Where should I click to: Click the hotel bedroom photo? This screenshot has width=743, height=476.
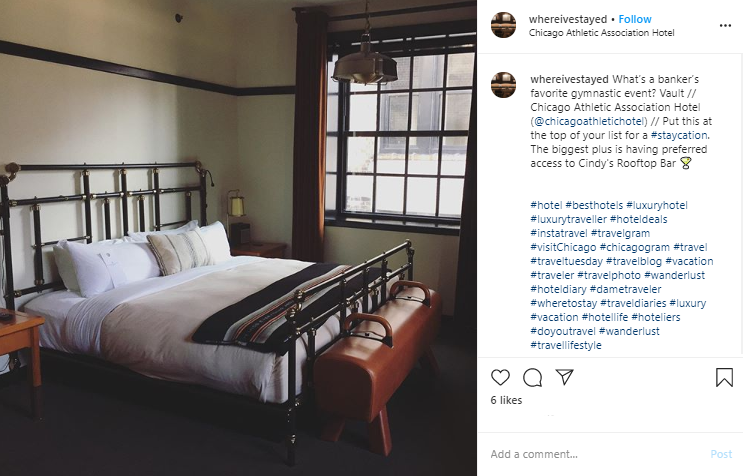pyautogui.click(x=238, y=238)
